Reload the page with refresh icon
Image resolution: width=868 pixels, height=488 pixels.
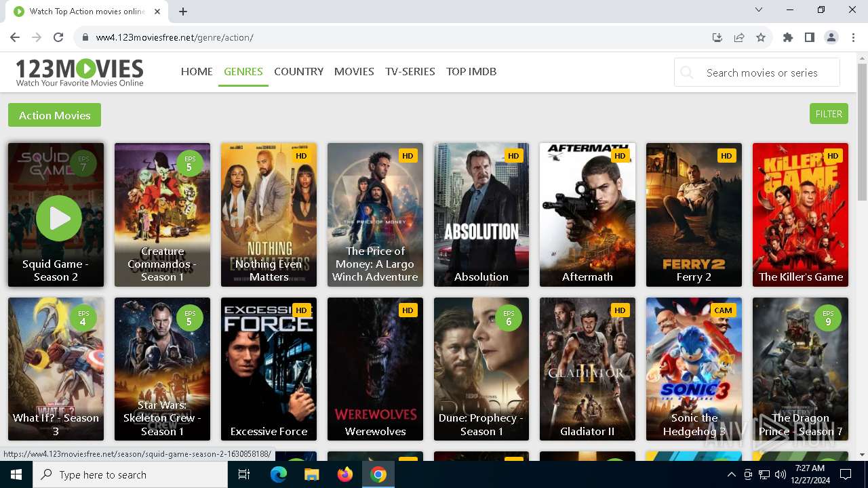point(58,37)
